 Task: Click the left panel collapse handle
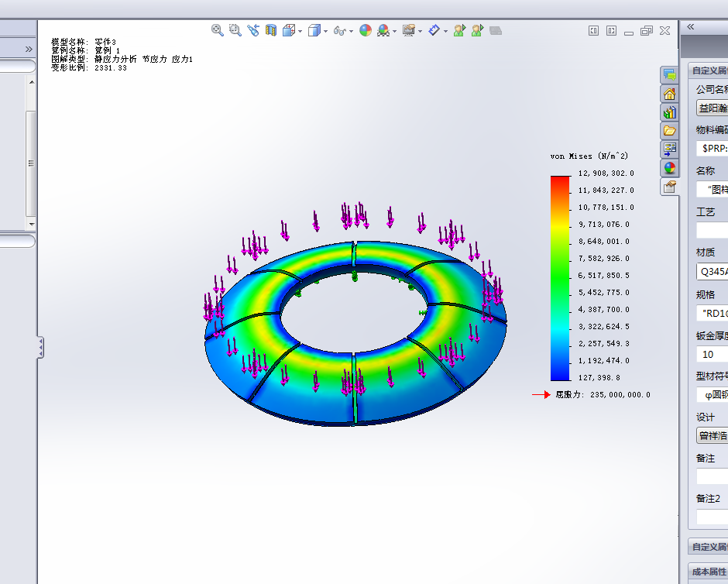point(40,347)
